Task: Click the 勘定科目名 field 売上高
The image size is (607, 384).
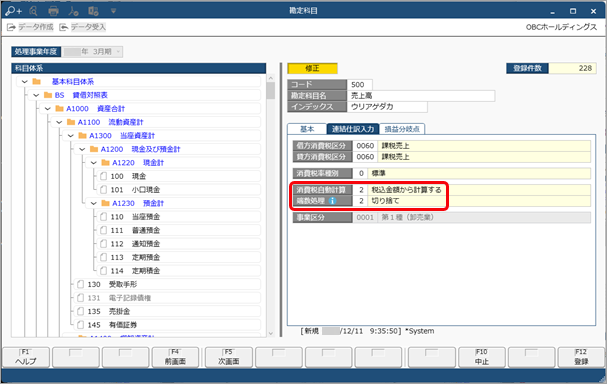Action: pos(421,96)
